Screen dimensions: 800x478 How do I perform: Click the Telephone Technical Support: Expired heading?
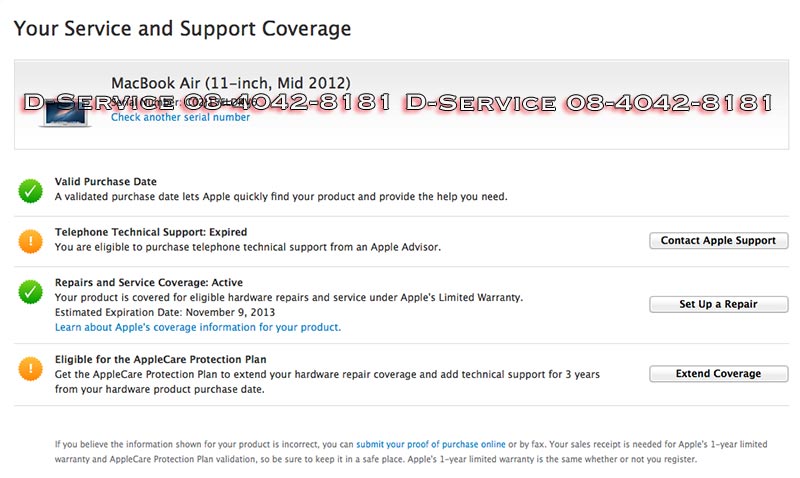[x=150, y=233]
